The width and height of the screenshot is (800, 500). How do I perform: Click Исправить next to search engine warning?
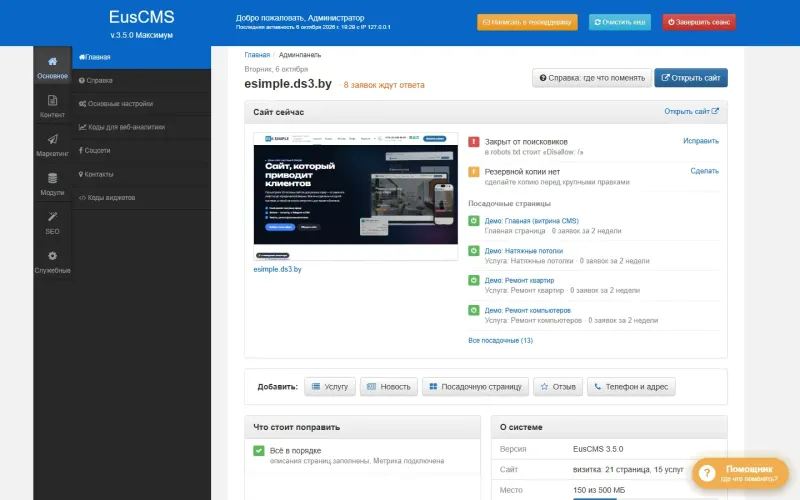[701, 141]
